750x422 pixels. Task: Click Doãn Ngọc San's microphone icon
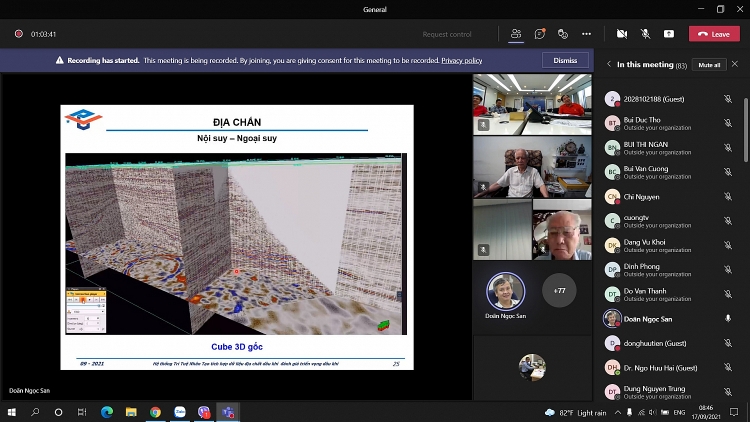point(728,318)
